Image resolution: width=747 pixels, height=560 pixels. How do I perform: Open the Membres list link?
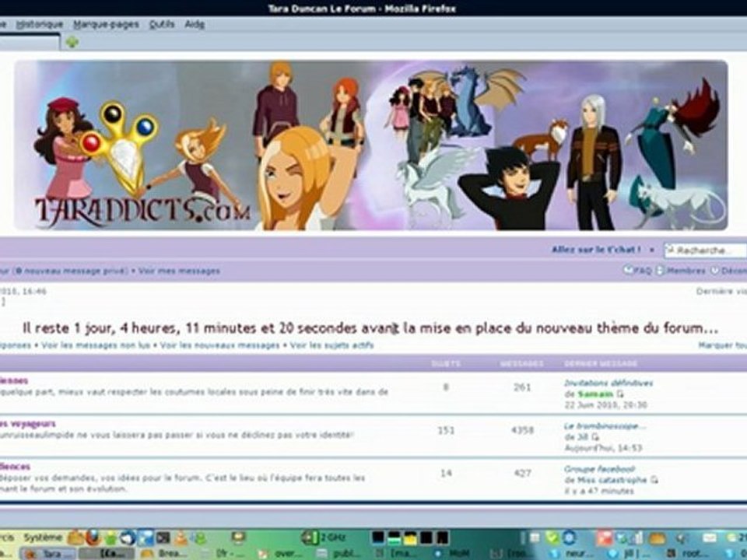coord(686,271)
